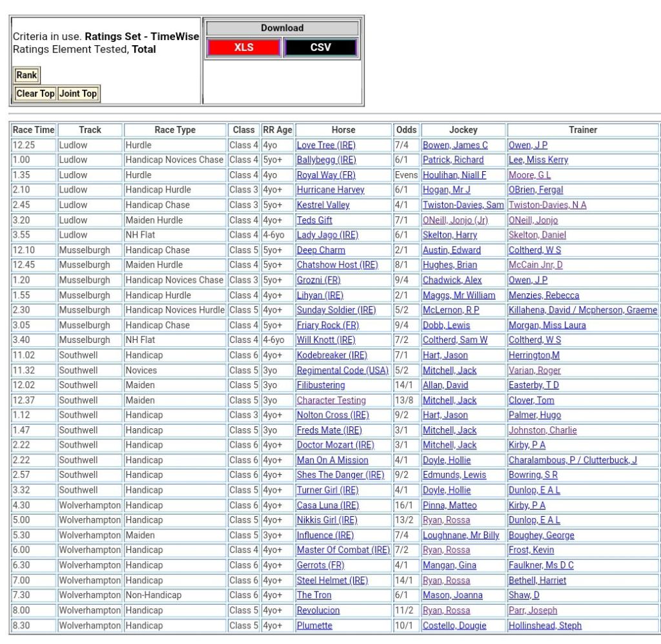661x644 pixels.
Task: Click horse link Regimental Code (USA)
Action: [343, 370]
